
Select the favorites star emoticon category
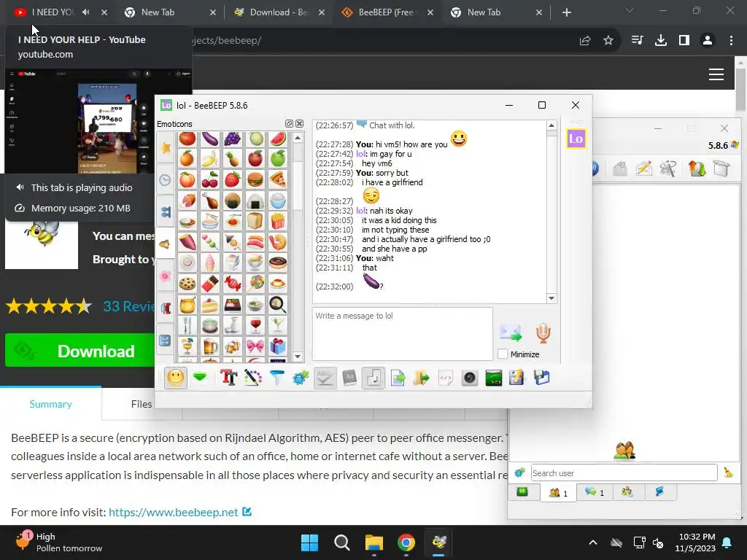point(166,148)
